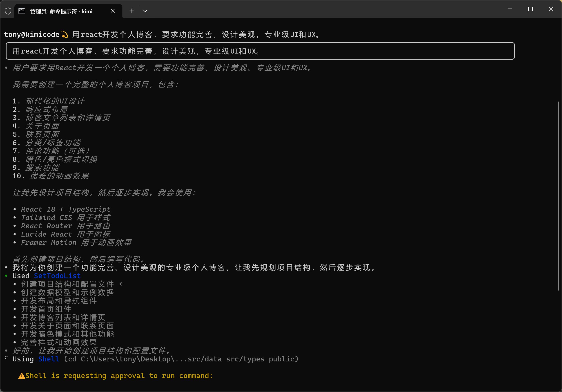Click the administrator shield icon
The image size is (562, 392).
pyautogui.click(x=8, y=11)
